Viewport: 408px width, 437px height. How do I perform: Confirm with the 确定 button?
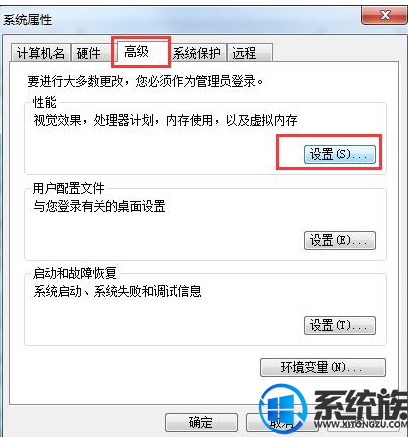[x=201, y=422]
